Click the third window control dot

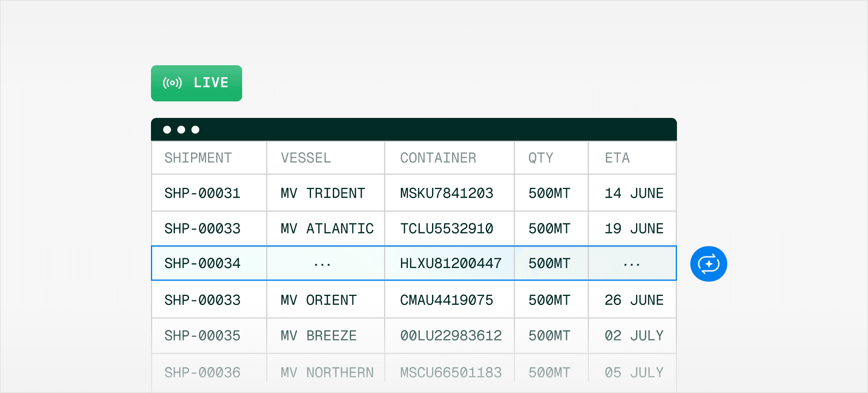coord(195,130)
